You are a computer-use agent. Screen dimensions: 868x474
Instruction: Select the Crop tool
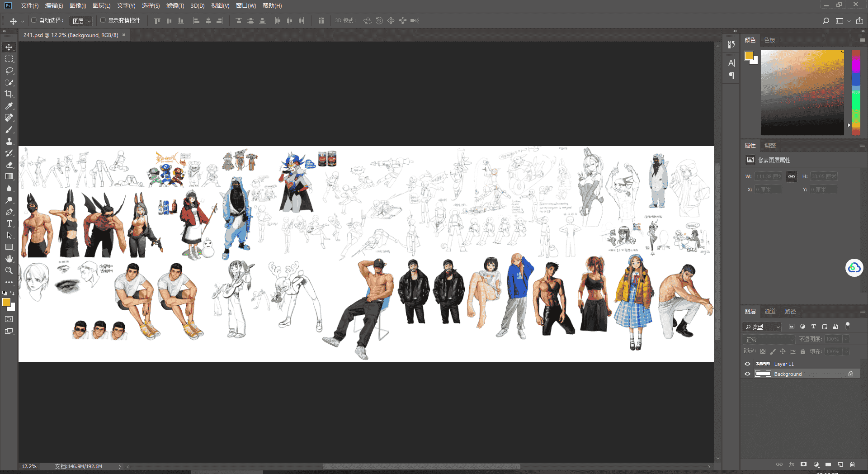tap(9, 94)
